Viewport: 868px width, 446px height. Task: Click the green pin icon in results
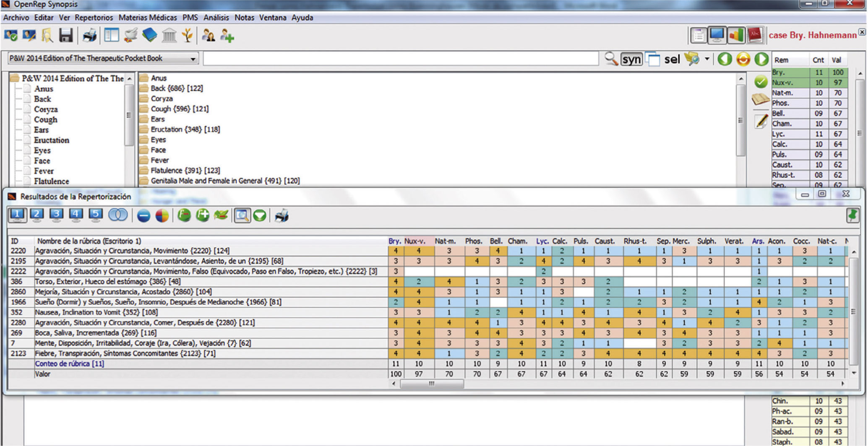click(852, 216)
